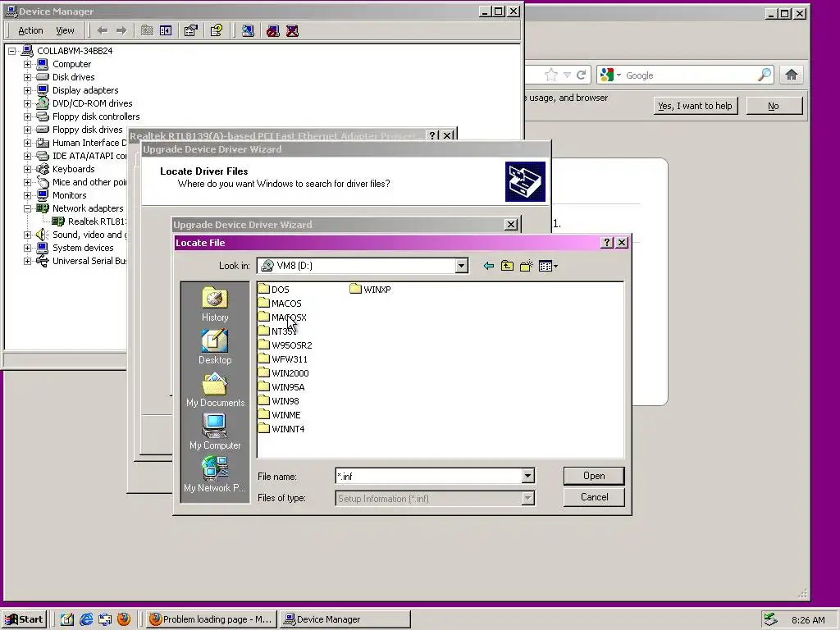This screenshot has width=840, height=630.
Task: Jump to Desktop in the places bar
Action: tap(215, 347)
